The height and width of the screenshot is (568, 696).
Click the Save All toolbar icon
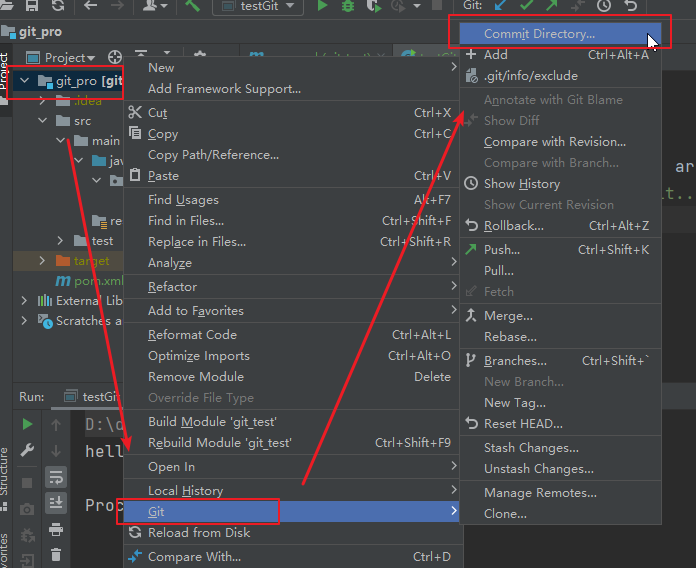pyautogui.click(x=32, y=5)
